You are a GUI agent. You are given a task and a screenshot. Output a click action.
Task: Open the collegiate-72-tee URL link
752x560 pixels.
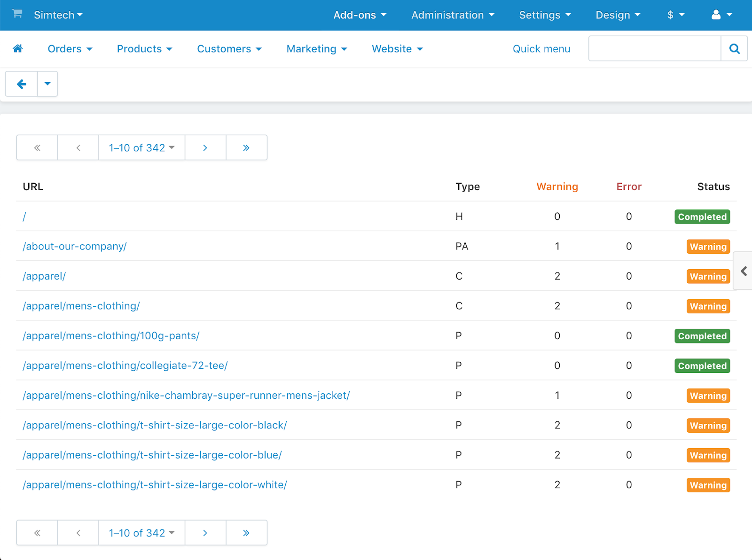coord(125,366)
